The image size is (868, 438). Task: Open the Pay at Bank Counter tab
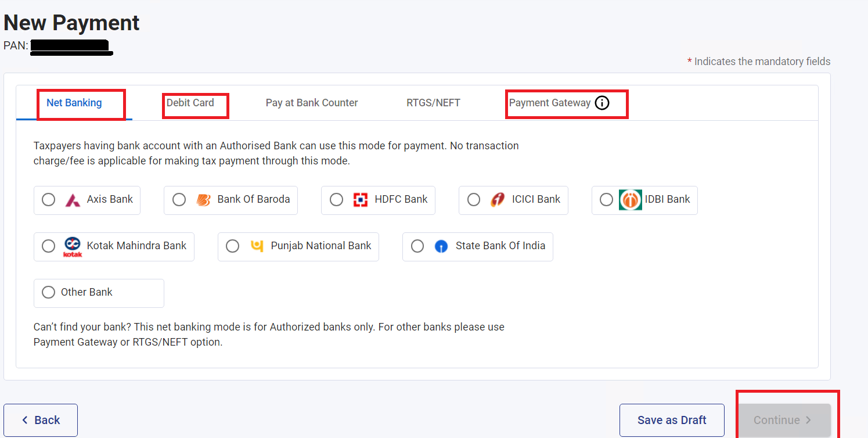point(312,103)
